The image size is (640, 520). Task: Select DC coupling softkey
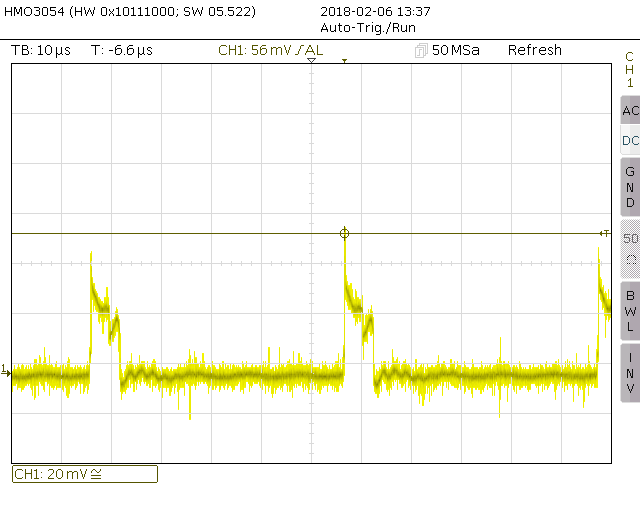coord(630,140)
